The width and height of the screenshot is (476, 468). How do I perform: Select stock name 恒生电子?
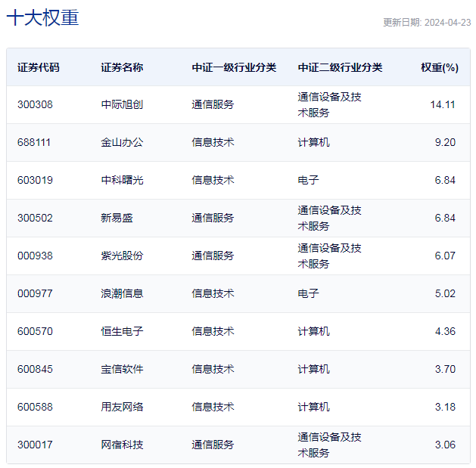[x=122, y=331]
